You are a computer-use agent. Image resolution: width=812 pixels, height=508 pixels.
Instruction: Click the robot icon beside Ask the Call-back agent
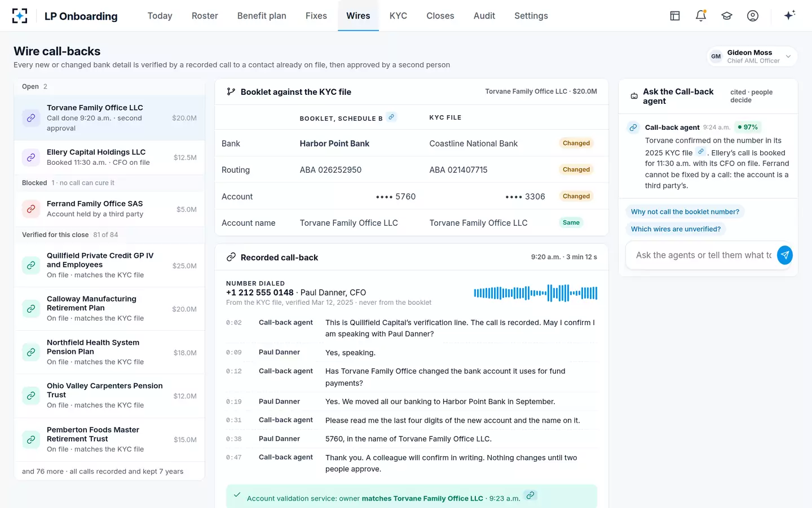pos(634,97)
